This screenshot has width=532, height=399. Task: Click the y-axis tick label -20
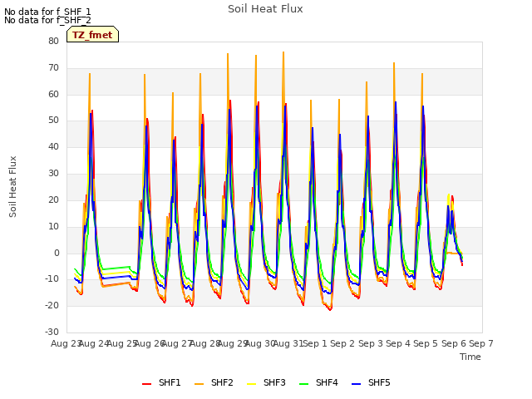point(52,305)
